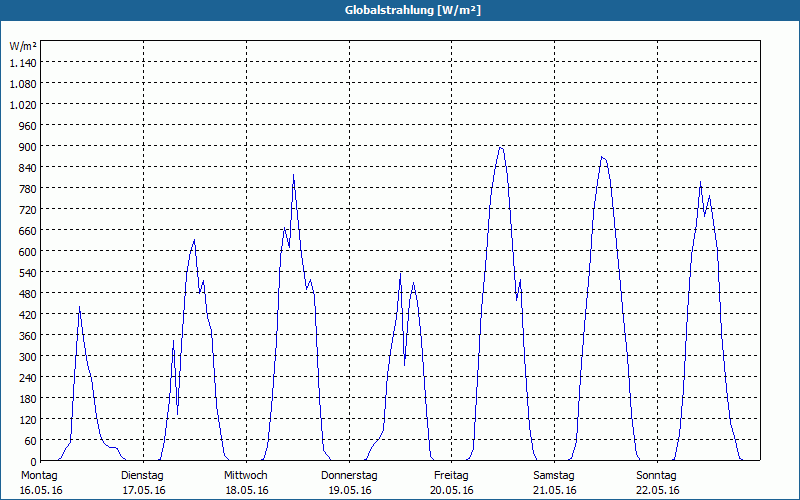Click Saturday's radiation peak near 870
Screen dimensions: 800x500
pyautogui.click(x=603, y=157)
